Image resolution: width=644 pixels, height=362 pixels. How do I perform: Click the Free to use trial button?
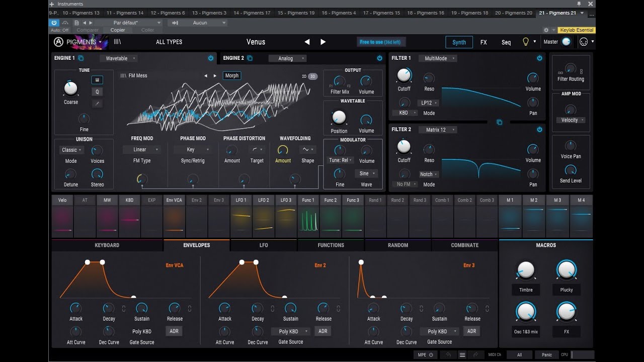pyautogui.click(x=380, y=42)
